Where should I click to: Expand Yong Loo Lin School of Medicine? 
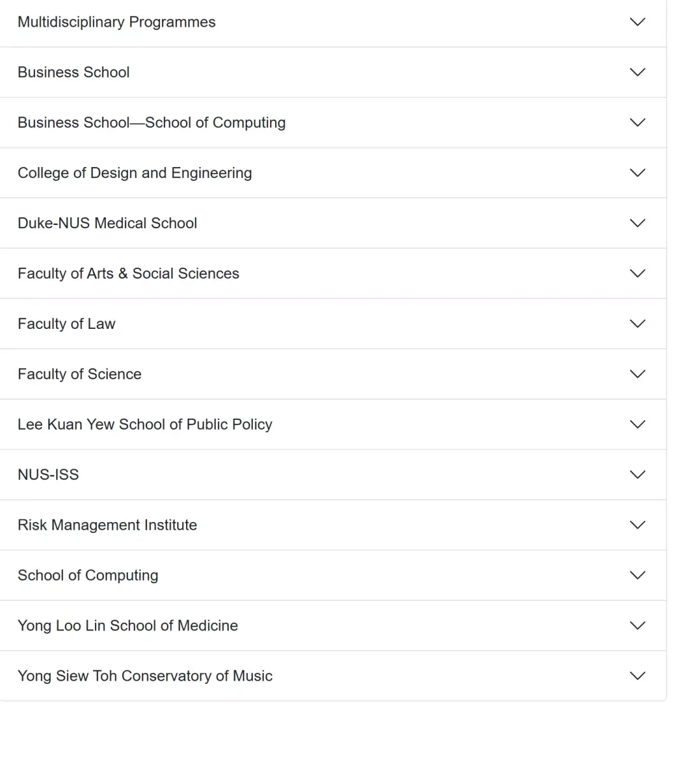point(333,626)
